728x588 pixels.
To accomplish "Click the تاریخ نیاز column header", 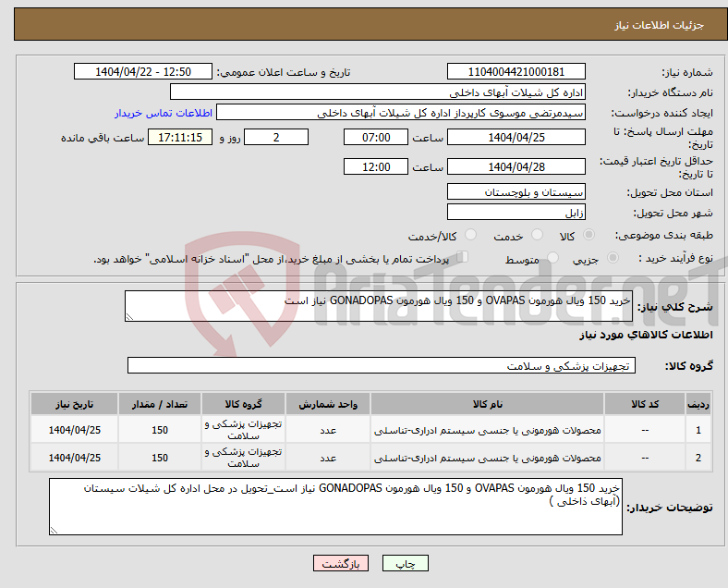I will pyautogui.click(x=74, y=404).
